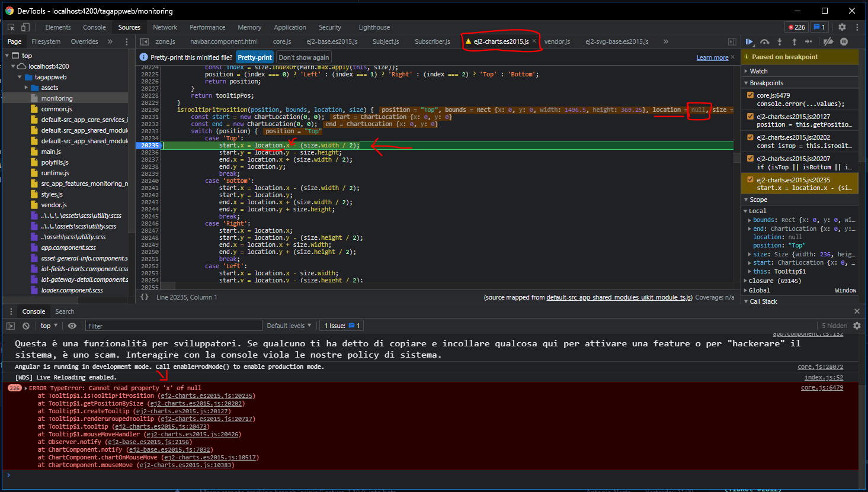The image size is (868, 492).
Task: Resume script execution with play button
Action: click(750, 41)
